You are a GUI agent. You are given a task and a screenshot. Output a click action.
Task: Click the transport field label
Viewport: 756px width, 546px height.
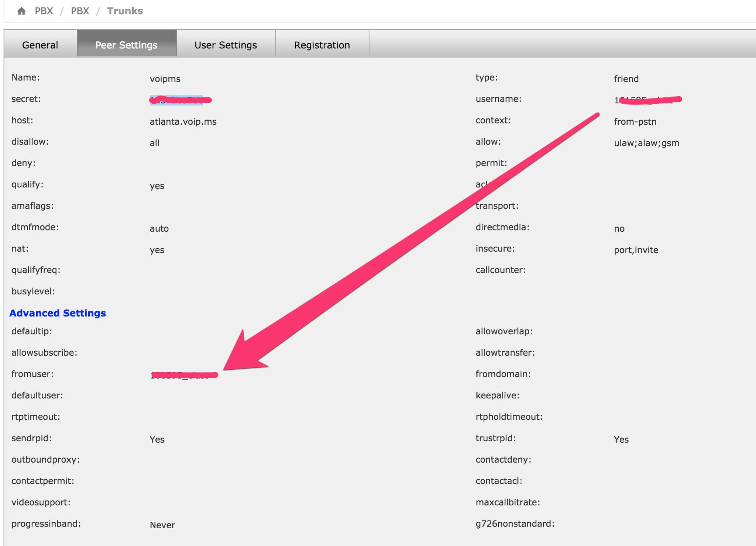(x=497, y=206)
